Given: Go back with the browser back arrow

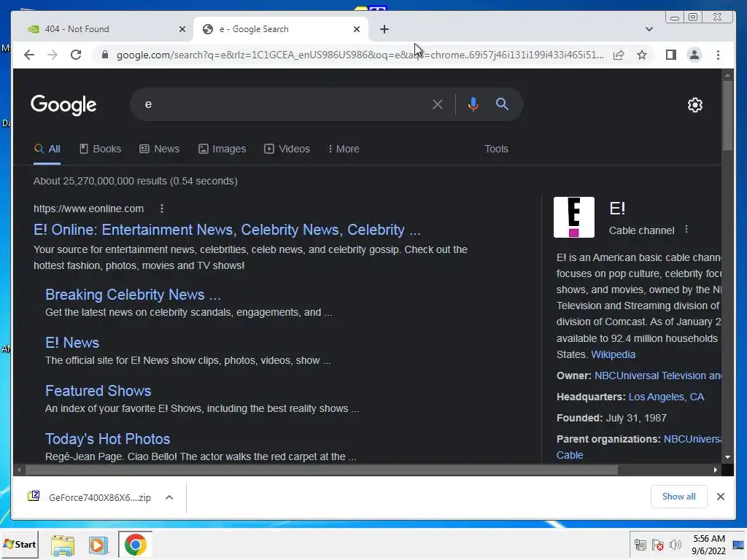Looking at the screenshot, I should (x=29, y=55).
